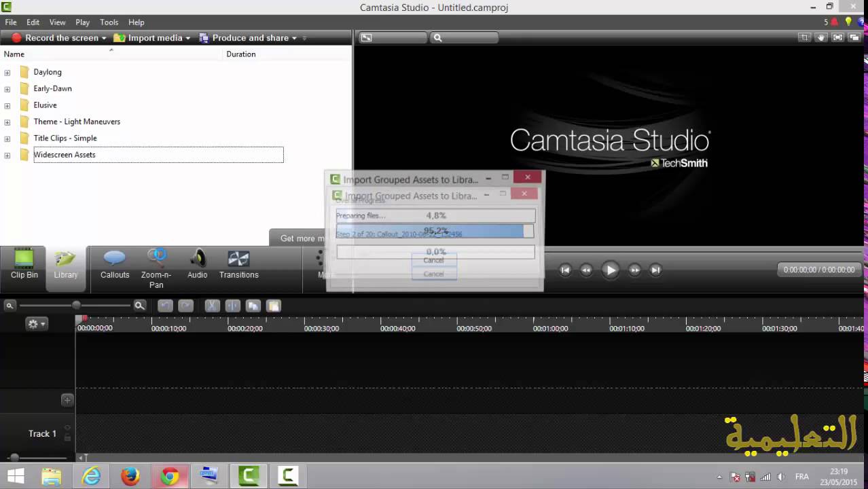Click the Get more media button

pyautogui.click(x=298, y=238)
